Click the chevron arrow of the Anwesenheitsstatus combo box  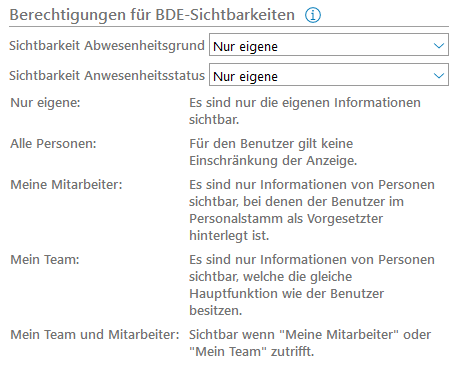pos(439,75)
